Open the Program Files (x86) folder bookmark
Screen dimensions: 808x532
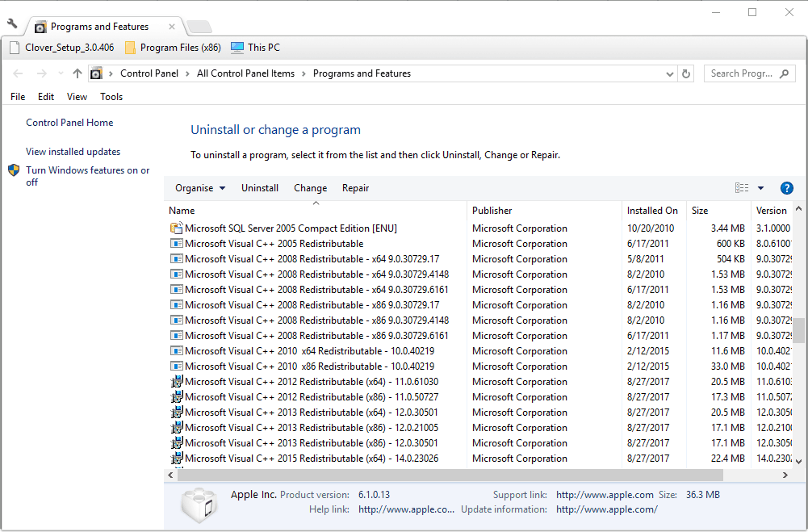pyautogui.click(x=173, y=48)
